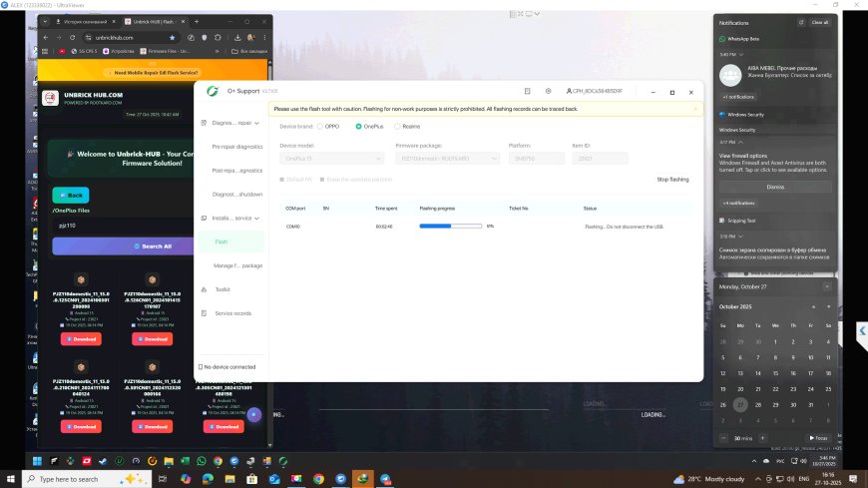Open remote Windows Start button
Screen dimensions: 868x488
coord(37,461)
